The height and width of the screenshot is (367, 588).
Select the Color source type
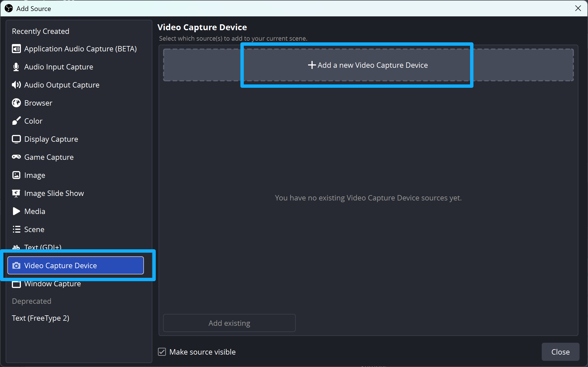76,121
